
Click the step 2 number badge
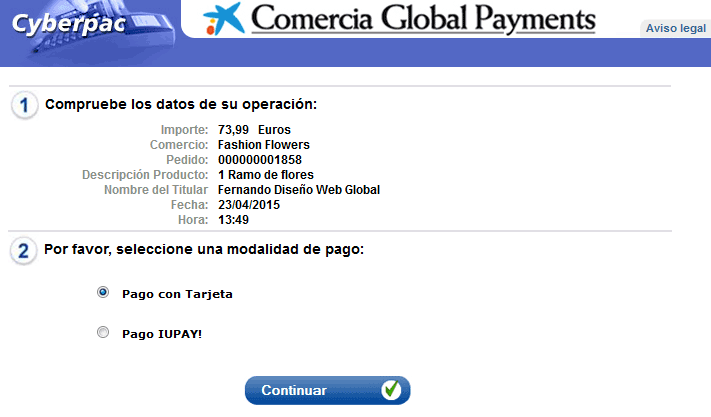click(25, 249)
